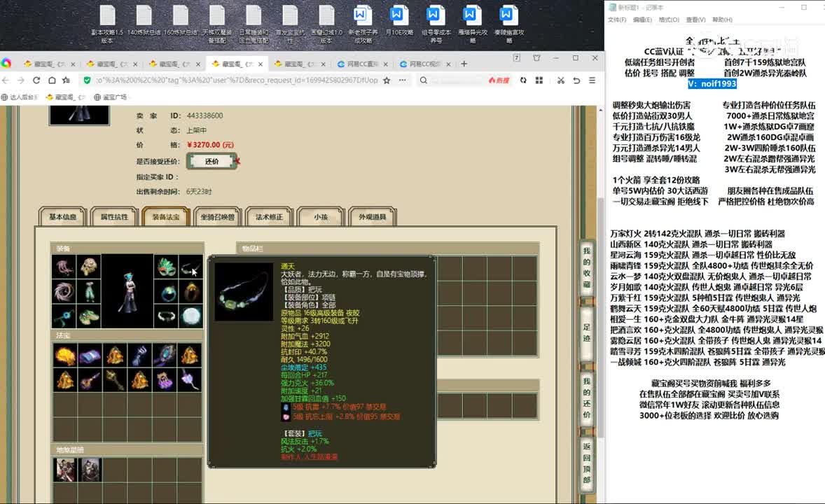Open 我的收藏 side button
Viewport: 825px width, 504px height.
(x=587, y=267)
